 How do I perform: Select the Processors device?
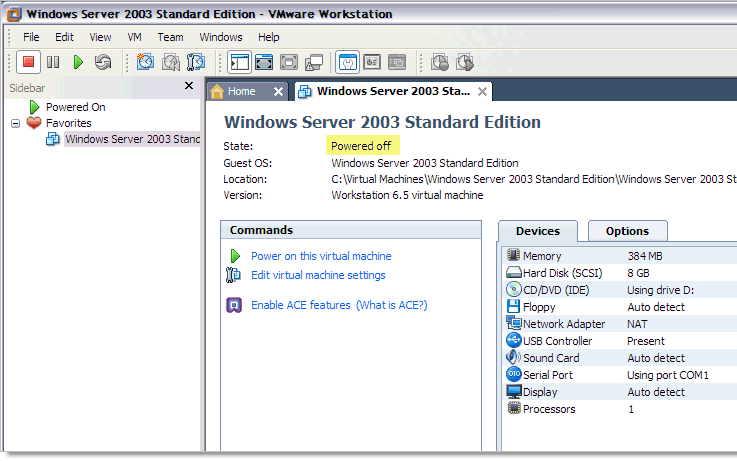(619, 409)
